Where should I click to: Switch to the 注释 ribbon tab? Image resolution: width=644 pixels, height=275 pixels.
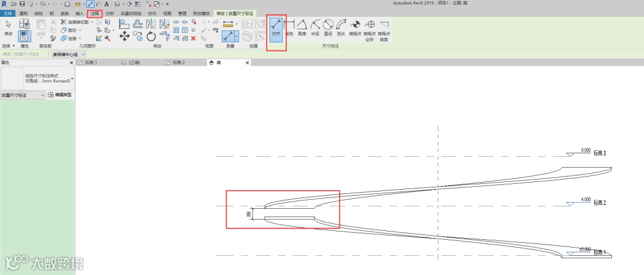[x=94, y=13]
